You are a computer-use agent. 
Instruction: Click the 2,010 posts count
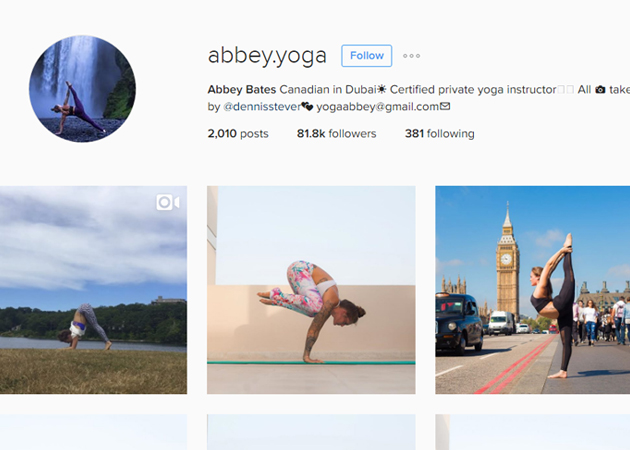click(x=238, y=133)
